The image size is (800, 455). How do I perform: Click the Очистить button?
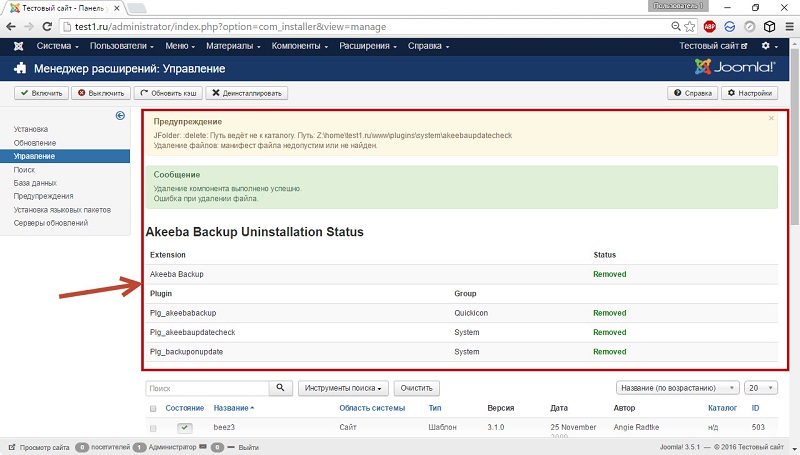pos(416,388)
